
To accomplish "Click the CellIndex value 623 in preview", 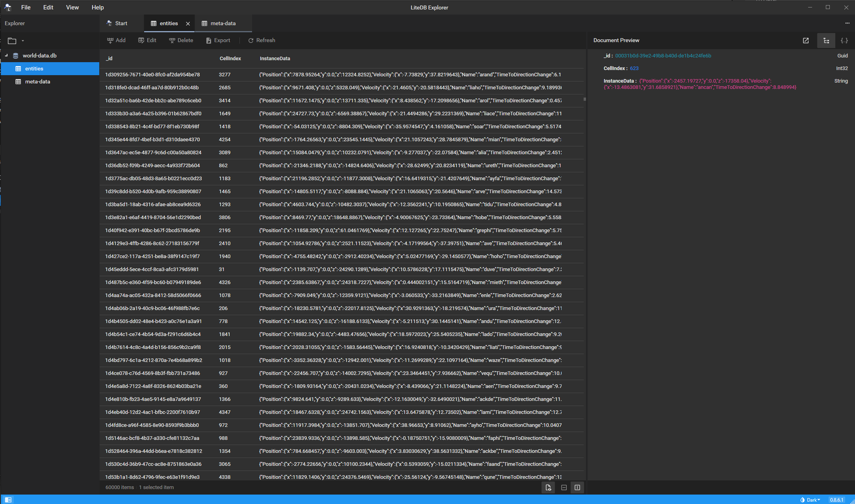I will point(634,68).
